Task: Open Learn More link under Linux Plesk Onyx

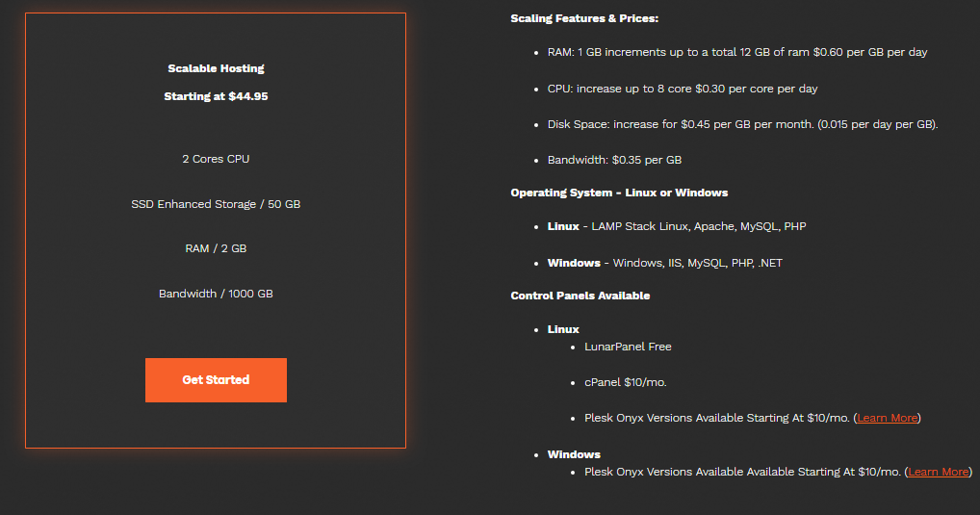Action: [887, 418]
